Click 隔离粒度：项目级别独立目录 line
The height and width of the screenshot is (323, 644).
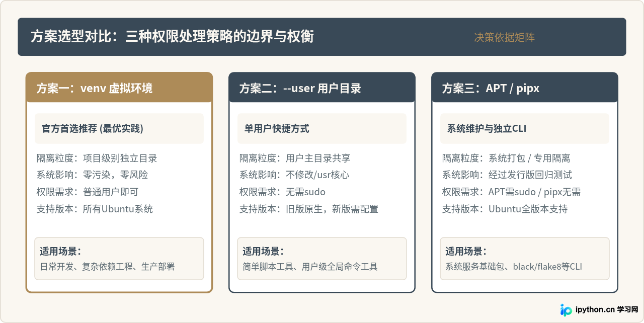click(97, 158)
